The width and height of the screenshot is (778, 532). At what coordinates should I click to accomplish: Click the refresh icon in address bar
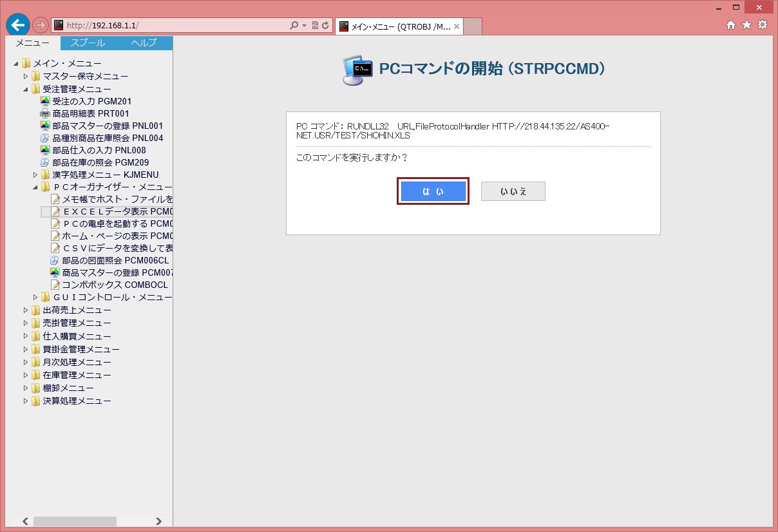pyautogui.click(x=325, y=26)
